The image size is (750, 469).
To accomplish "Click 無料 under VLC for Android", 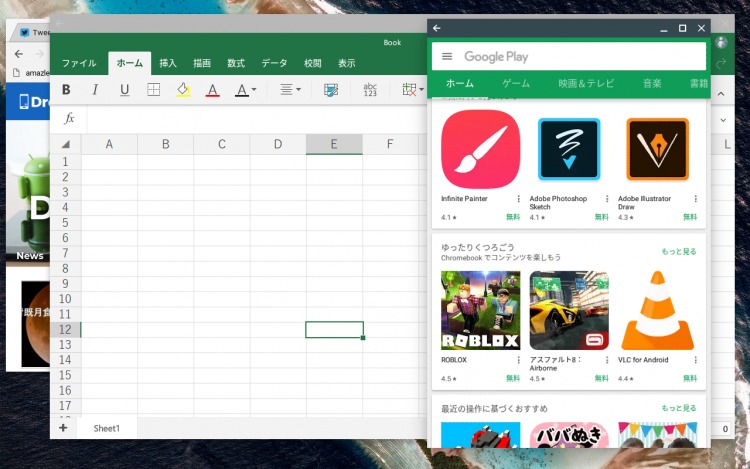I will (690, 378).
